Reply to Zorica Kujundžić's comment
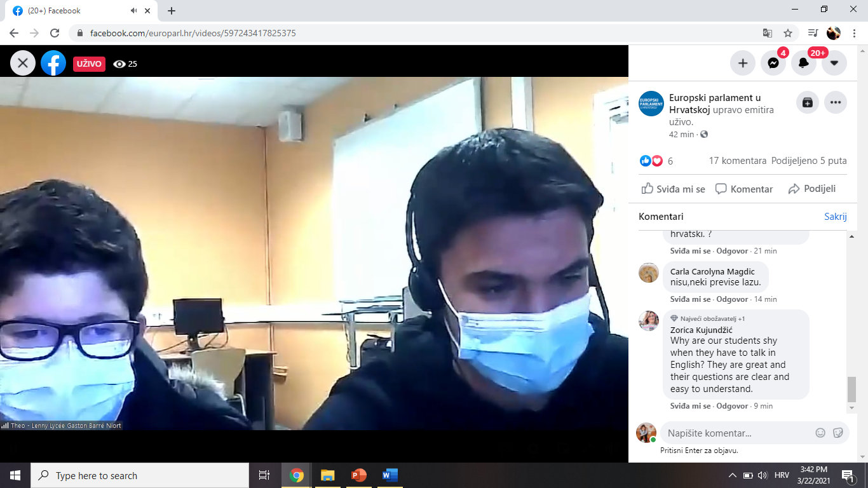Screen dimensions: 868x488 tap(732, 406)
